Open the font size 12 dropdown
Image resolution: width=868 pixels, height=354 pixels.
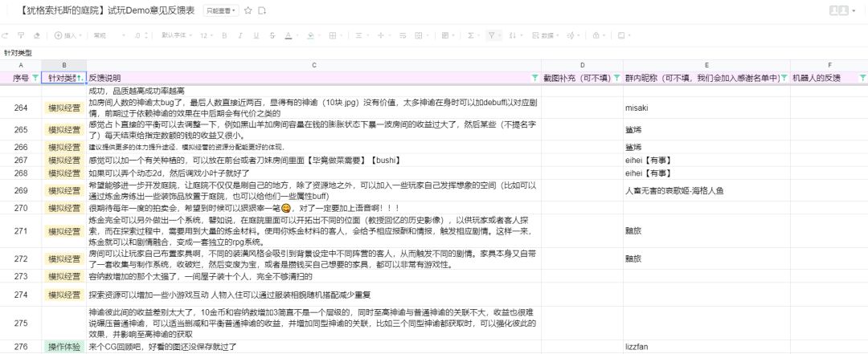pyautogui.click(x=206, y=35)
